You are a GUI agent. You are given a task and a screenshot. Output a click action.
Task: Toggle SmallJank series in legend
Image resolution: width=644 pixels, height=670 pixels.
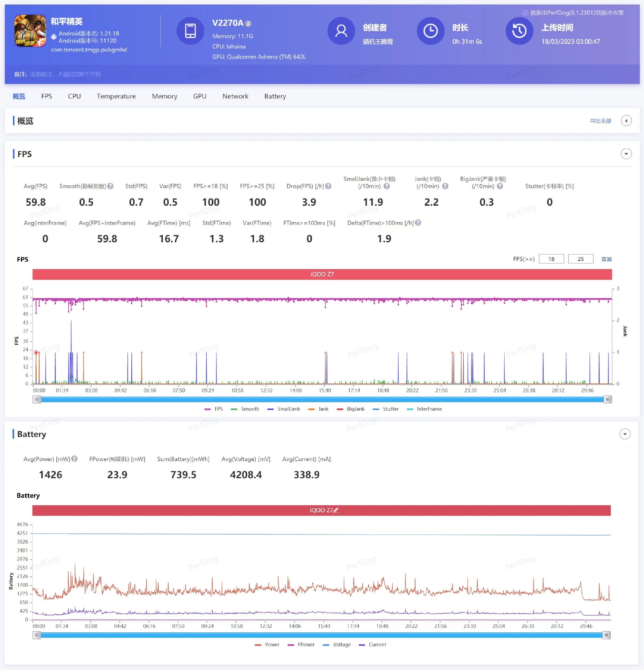coord(284,409)
